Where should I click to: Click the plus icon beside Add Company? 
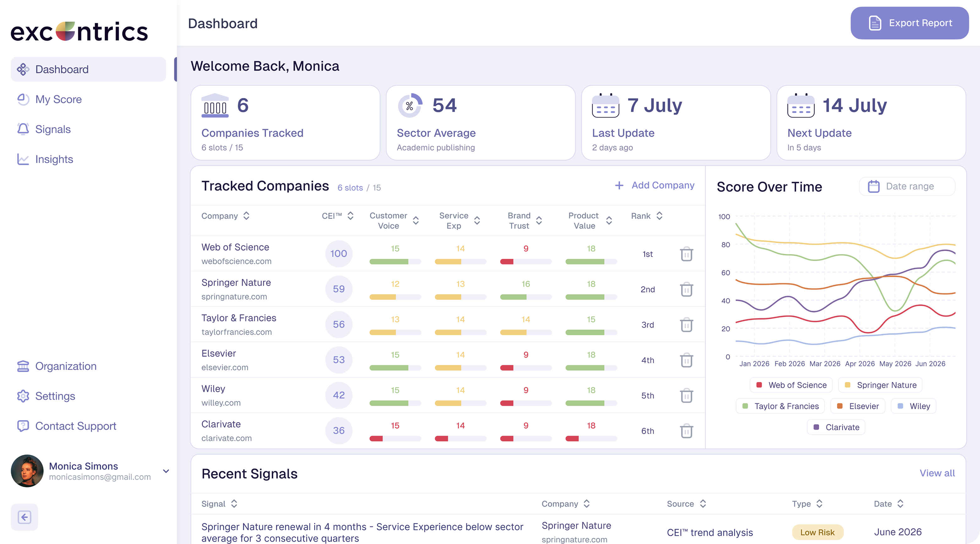coord(619,185)
